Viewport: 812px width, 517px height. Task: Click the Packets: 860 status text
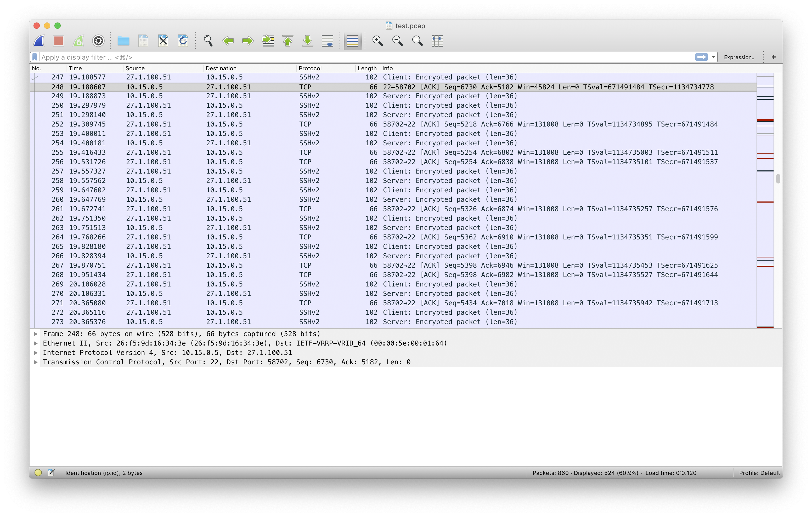coord(550,473)
